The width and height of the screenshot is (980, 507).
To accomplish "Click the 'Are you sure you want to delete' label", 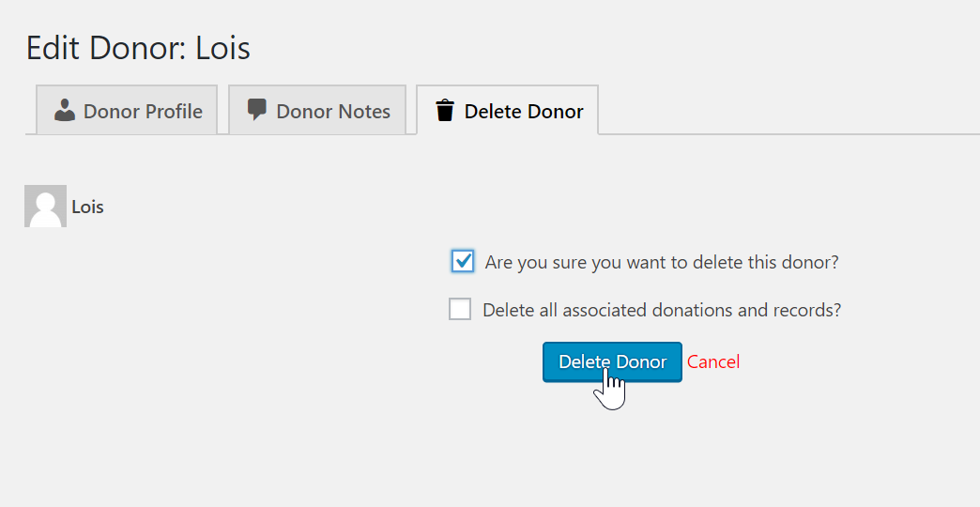I will pos(661,262).
